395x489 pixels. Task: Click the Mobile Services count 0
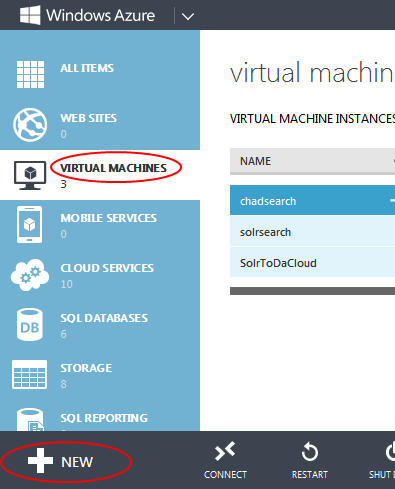[x=63, y=234]
